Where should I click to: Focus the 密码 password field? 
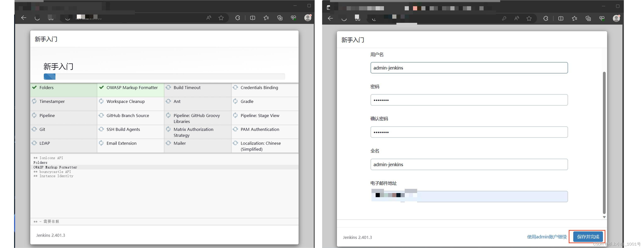(x=469, y=100)
